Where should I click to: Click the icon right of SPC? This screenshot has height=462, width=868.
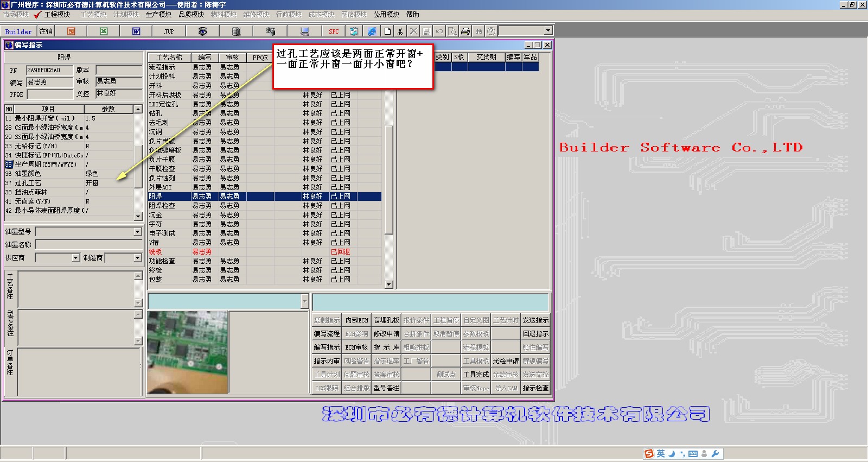354,31
